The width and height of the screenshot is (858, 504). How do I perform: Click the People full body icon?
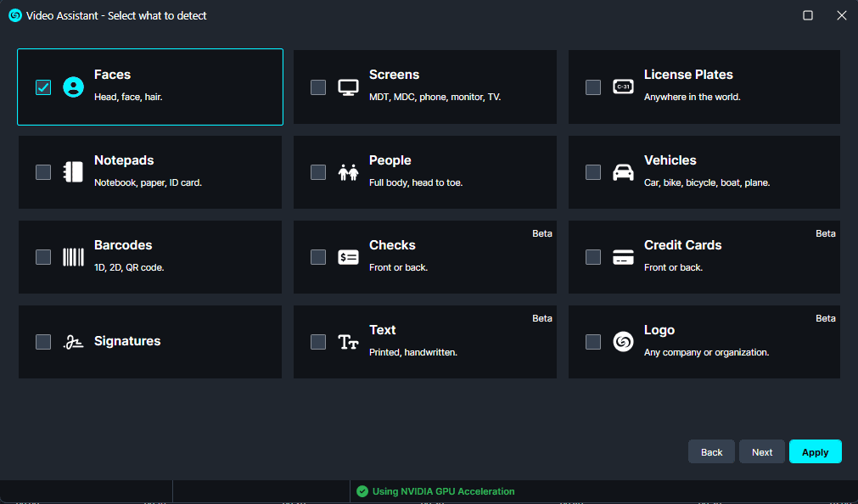pos(349,172)
